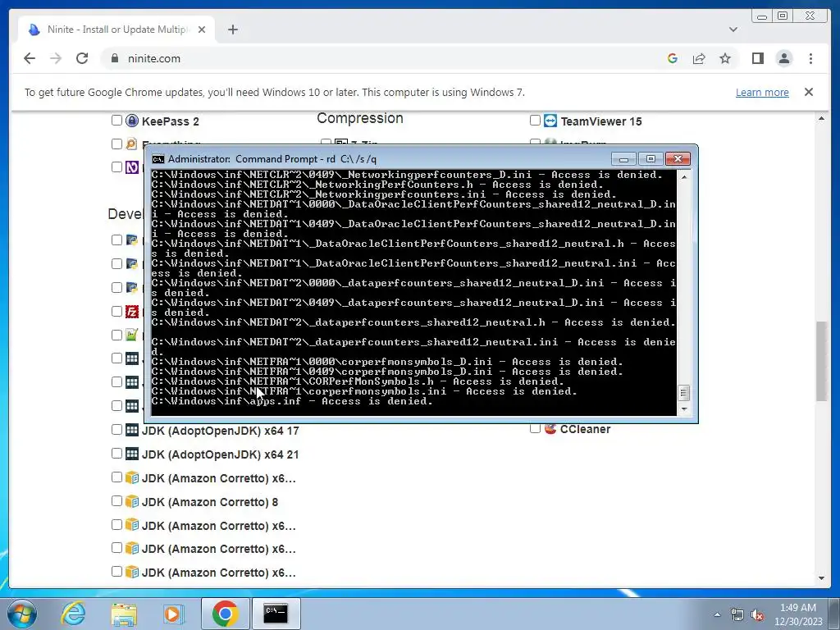Open Windows Explorer from the taskbar
840x630 pixels.
(x=124, y=614)
